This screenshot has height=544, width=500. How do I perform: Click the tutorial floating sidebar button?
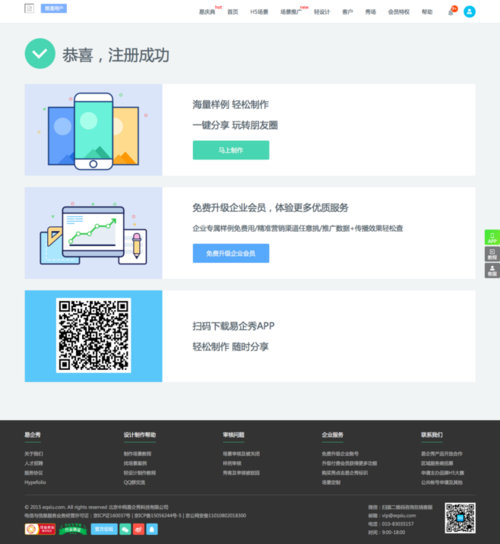pyautogui.click(x=492, y=254)
